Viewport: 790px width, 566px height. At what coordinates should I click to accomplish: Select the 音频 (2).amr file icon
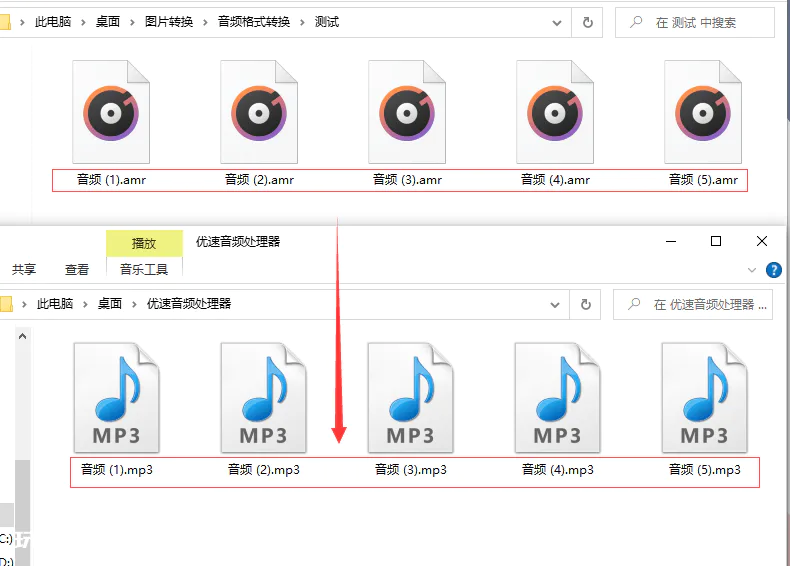click(x=259, y=112)
